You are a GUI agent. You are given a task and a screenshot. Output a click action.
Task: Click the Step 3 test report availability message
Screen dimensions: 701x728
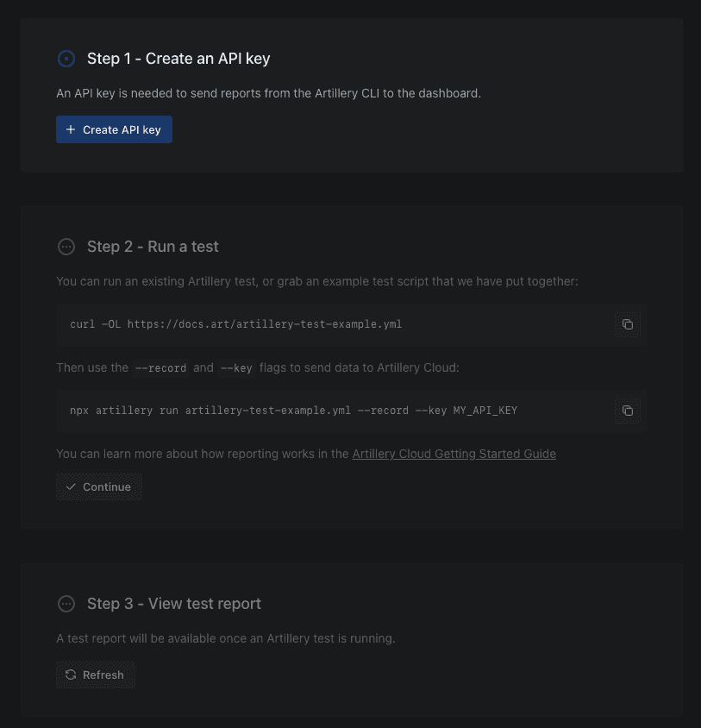[x=225, y=639]
